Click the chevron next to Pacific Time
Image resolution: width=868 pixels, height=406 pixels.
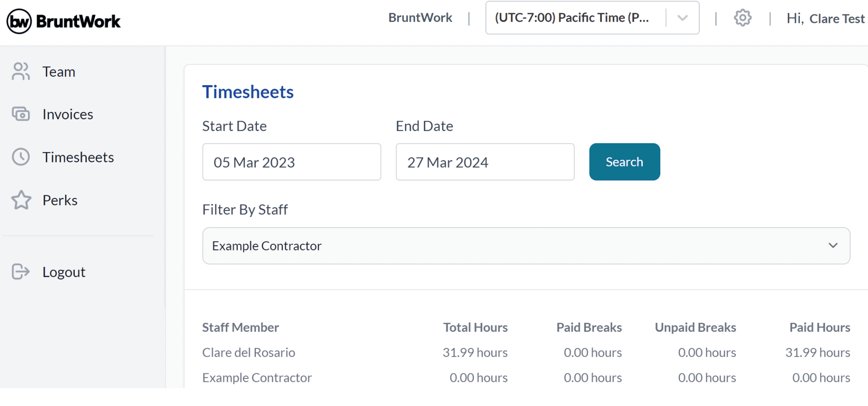682,17
